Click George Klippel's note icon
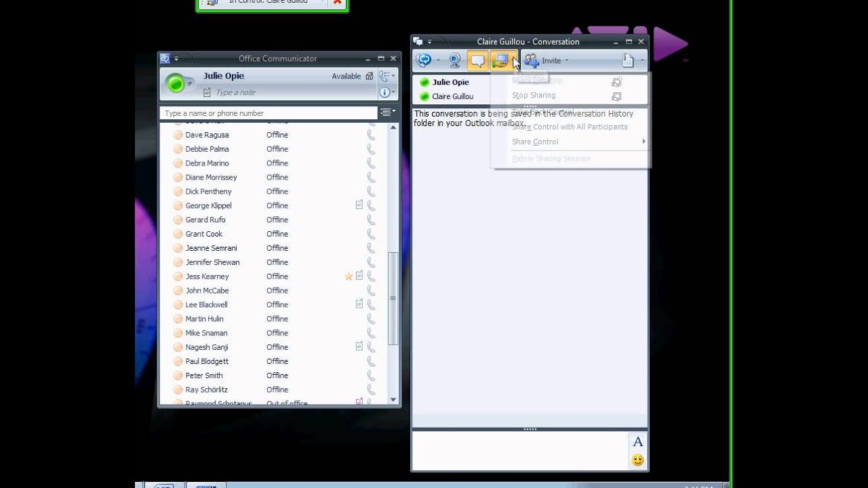Screen dimensions: 868x488 [x=359, y=205]
